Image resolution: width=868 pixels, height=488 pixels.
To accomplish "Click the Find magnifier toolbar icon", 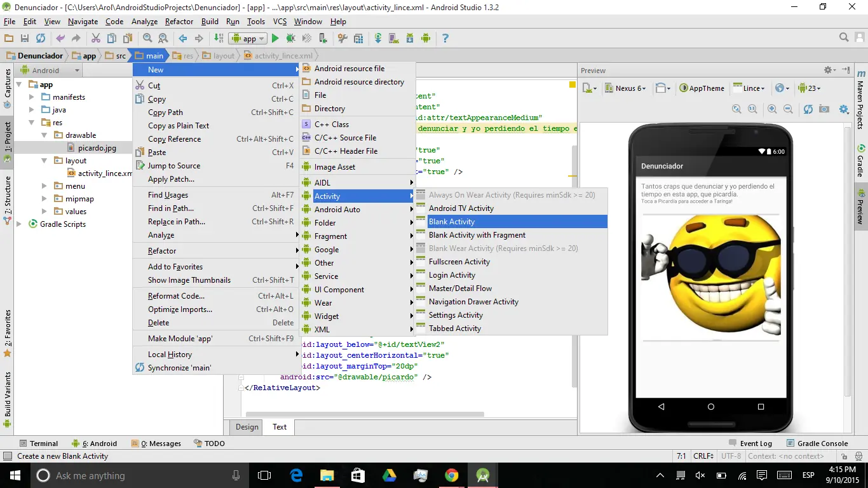I will [147, 39].
